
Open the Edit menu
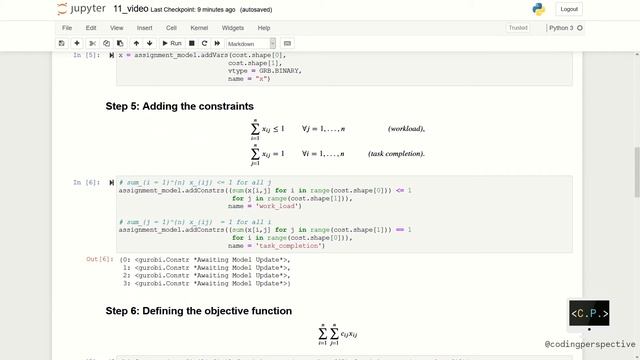coord(91,28)
